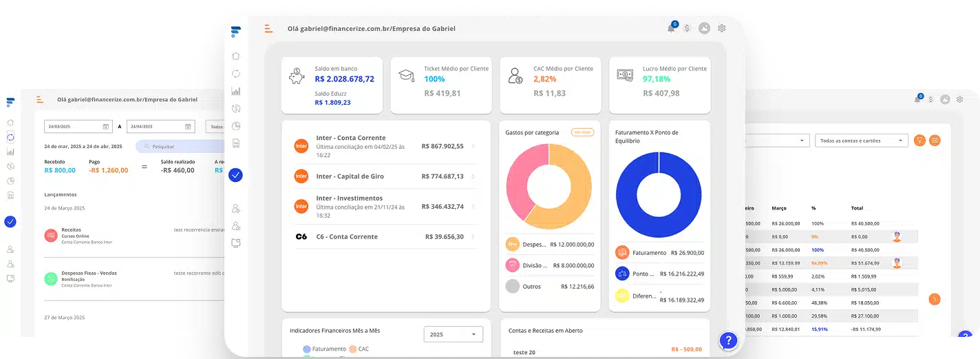Click the blue help question mark button

pyautogui.click(x=728, y=340)
